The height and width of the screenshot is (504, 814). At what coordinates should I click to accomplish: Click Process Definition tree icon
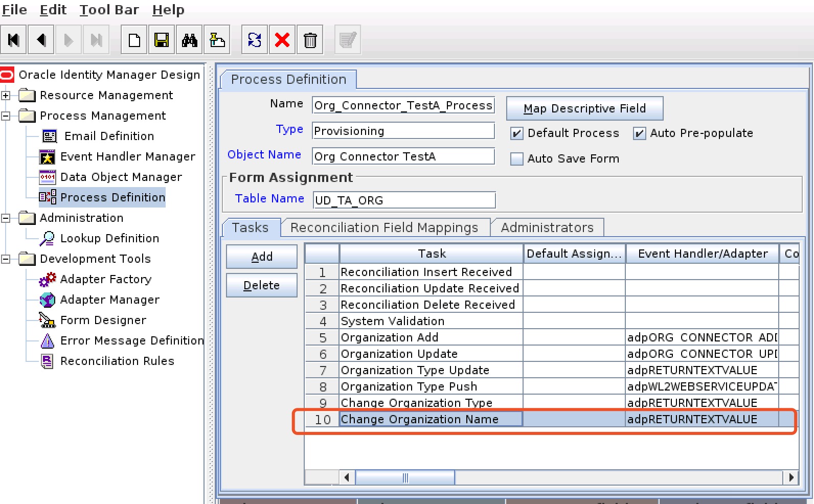[48, 197]
